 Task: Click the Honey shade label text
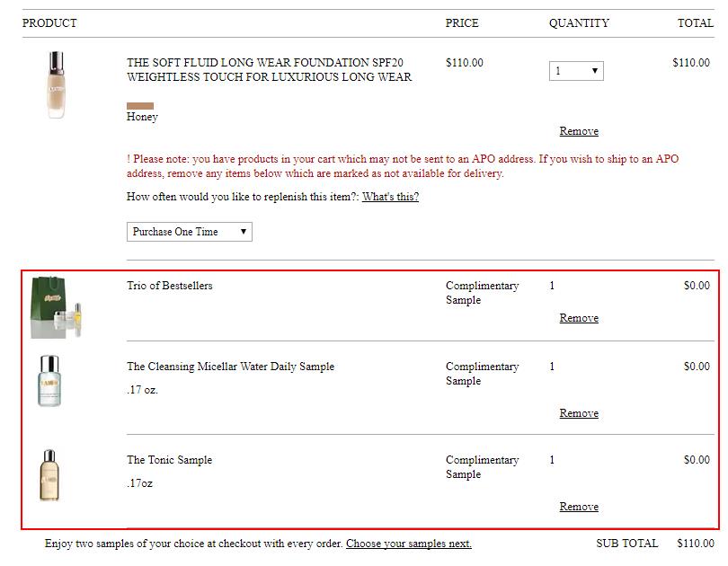(142, 117)
